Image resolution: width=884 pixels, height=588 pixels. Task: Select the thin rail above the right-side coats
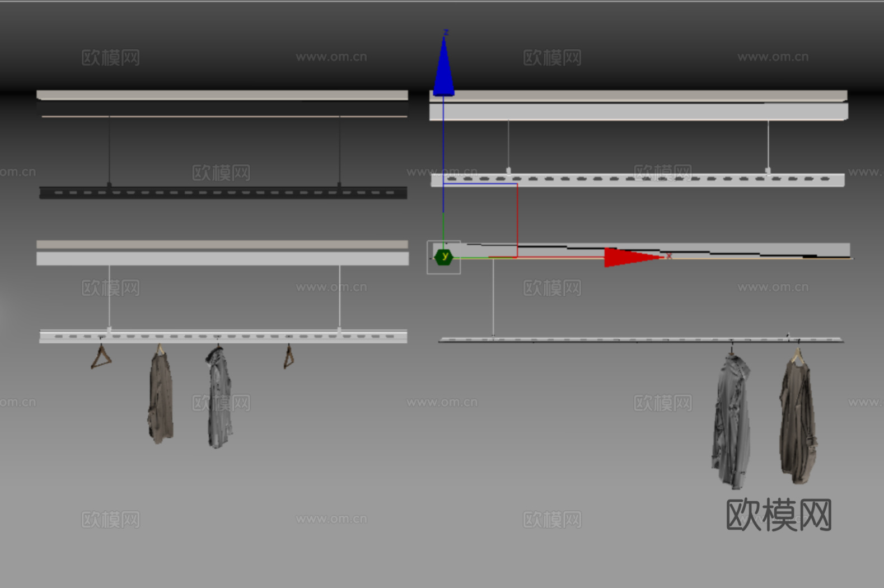click(x=640, y=339)
